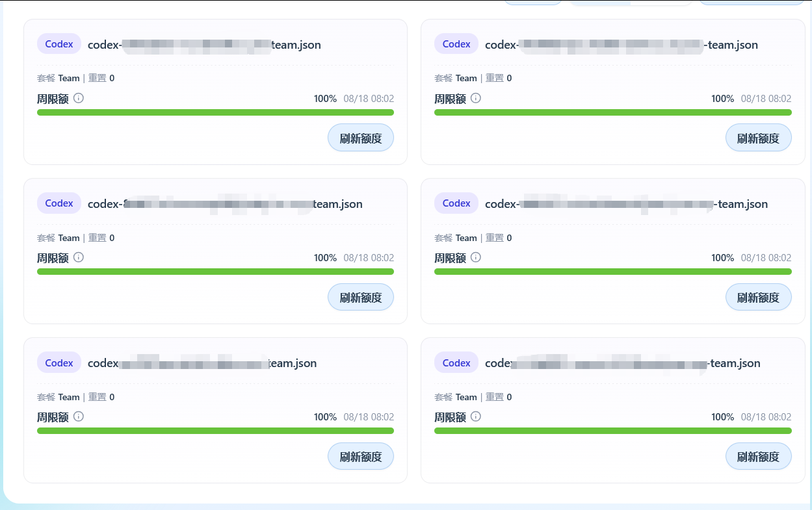Click the 周限额 info icon in middle-left card
812x510 pixels.
tap(79, 257)
